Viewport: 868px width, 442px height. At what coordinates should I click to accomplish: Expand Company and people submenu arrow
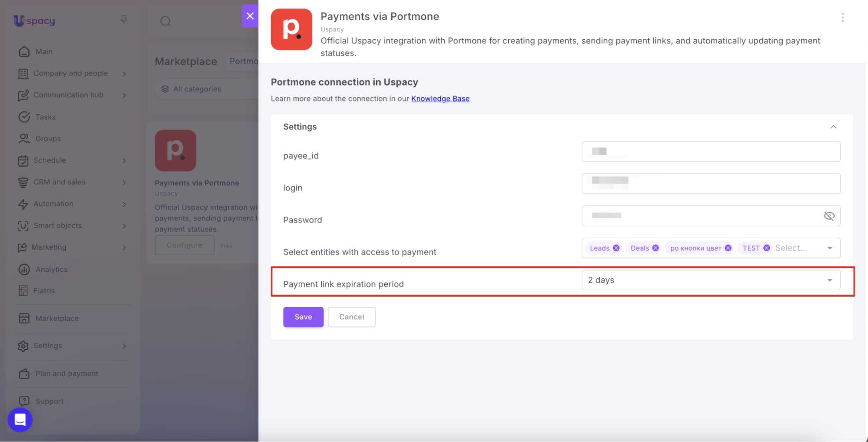pyautogui.click(x=124, y=74)
